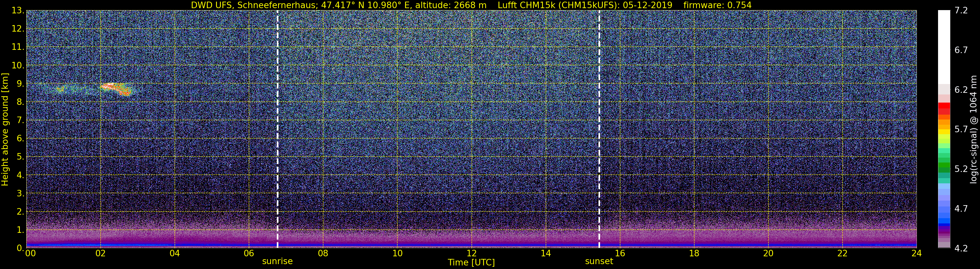The image size is (980, 269).
Task: Click the height axis tick label '10.'
Action: tap(18, 65)
